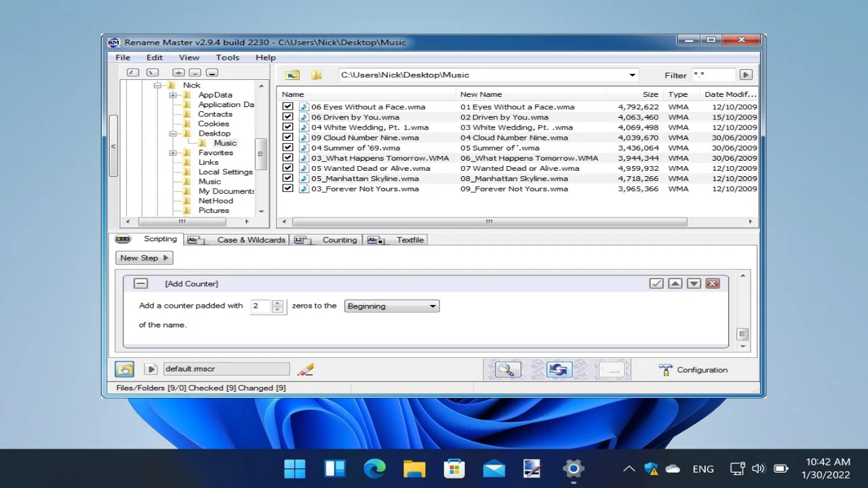Uncheck 04 White Wedding, Pt. 1.wma checkbox
The height and width of the screenshot is (488, 868).
(288, 127)
